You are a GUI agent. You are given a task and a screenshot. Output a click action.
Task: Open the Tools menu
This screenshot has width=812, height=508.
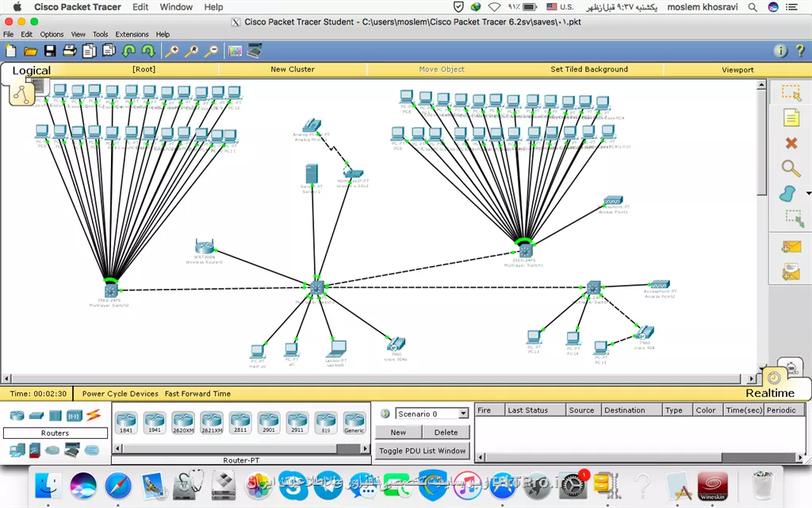(x=101, y=34)
